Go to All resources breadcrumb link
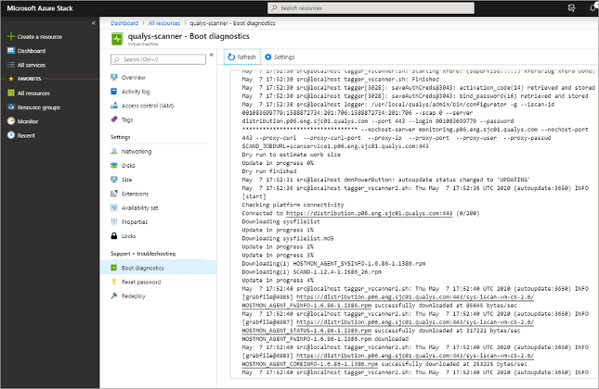 (x=164, y=23)
